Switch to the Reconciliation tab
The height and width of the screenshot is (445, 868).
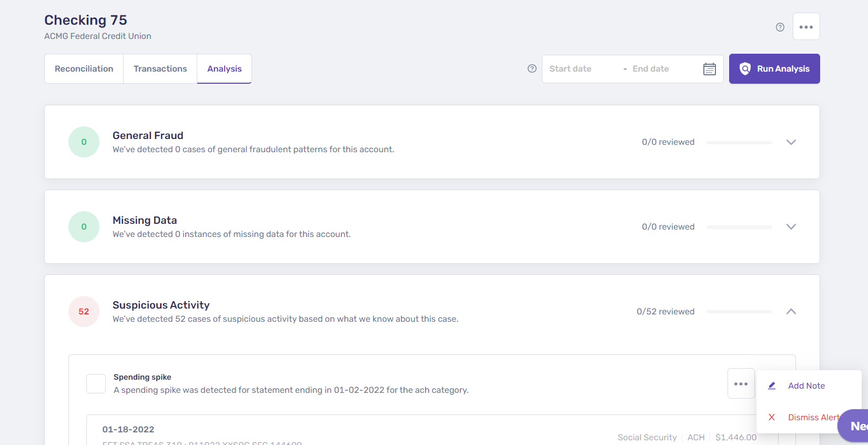(84, 69)
